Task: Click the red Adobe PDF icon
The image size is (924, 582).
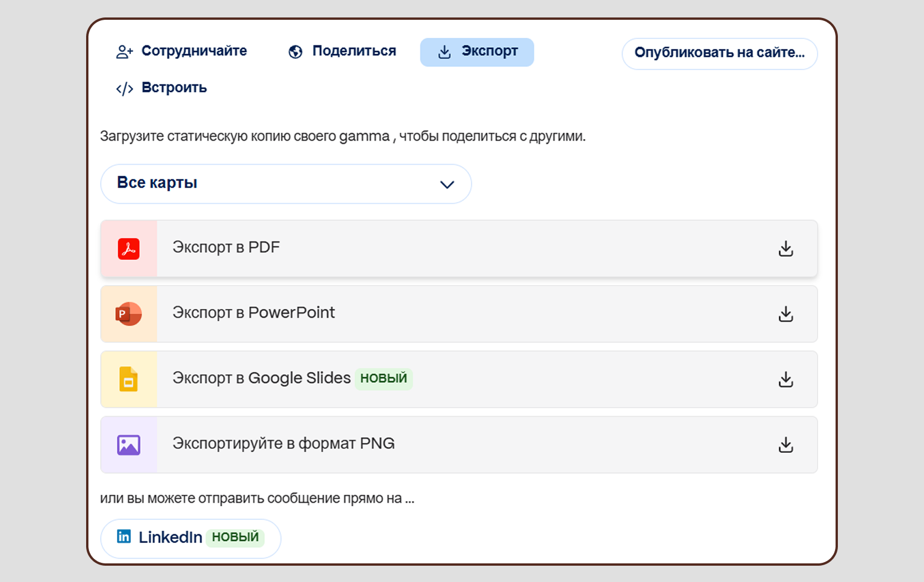Action: click(x=129, y=249)
